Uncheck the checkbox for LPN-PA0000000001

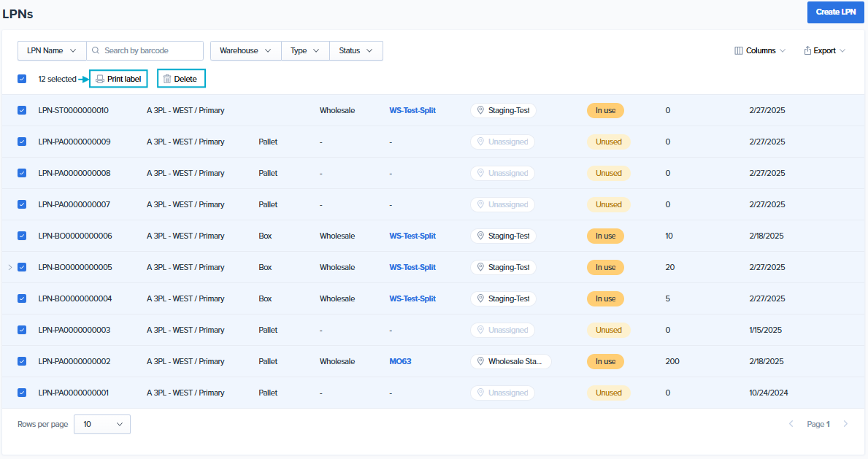[21, 393]
